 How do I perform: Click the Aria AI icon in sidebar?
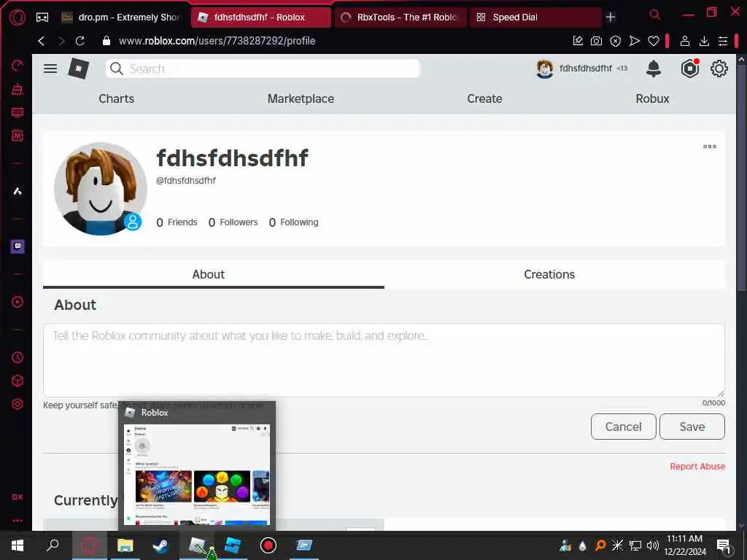pyautogui.click(x=18, y=191)
